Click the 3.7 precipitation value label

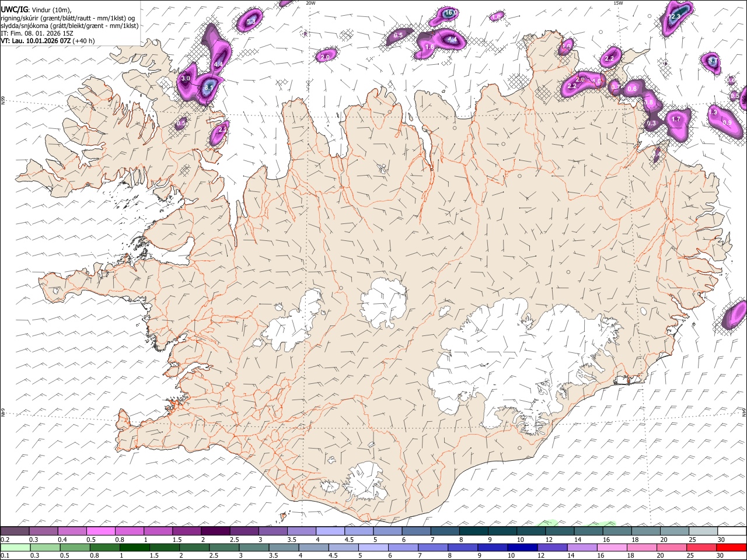point(713,60)
